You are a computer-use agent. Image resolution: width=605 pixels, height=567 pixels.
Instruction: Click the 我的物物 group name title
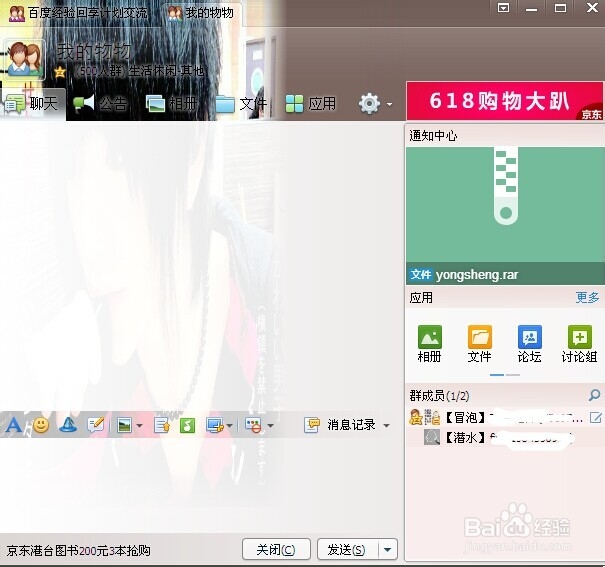[x=94, y=51]
